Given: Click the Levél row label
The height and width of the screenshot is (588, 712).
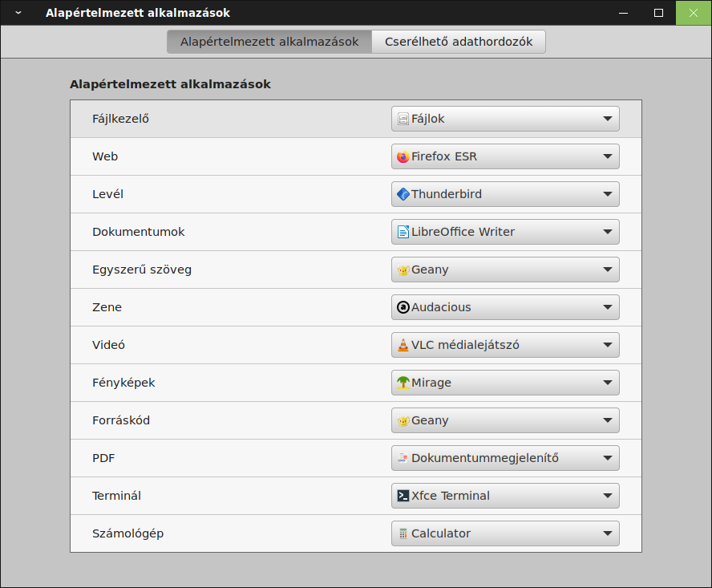Looking at the screenshot, I should (107, 194).
